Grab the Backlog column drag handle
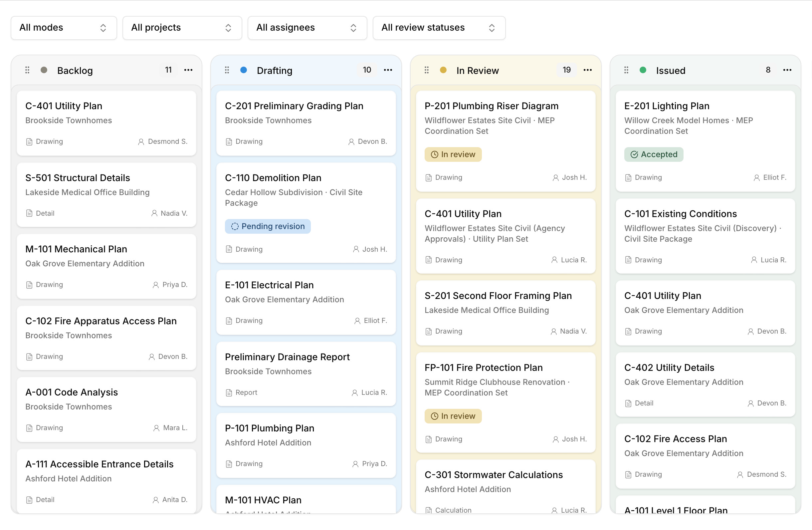The width and height of the screenshot is (812, 530). point(27,70)
